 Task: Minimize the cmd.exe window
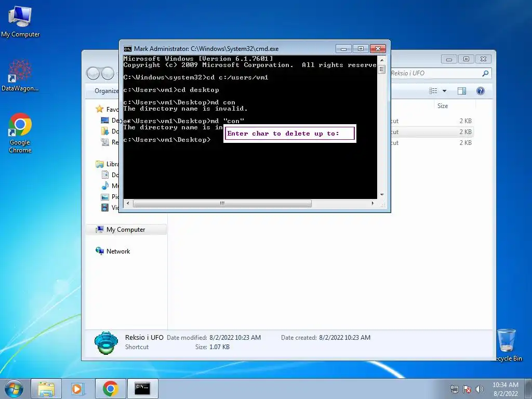pos(343,49)
